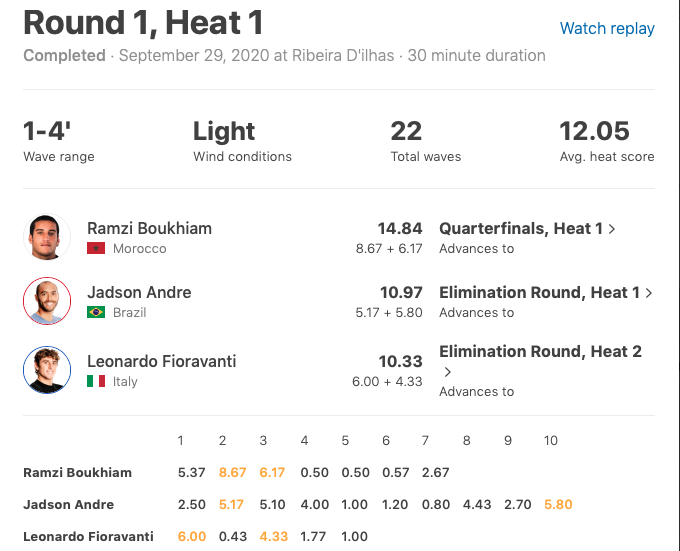Viewport: 680px width, 551px height.
Task: Click the Watch replay link
Action: (607, 28)
